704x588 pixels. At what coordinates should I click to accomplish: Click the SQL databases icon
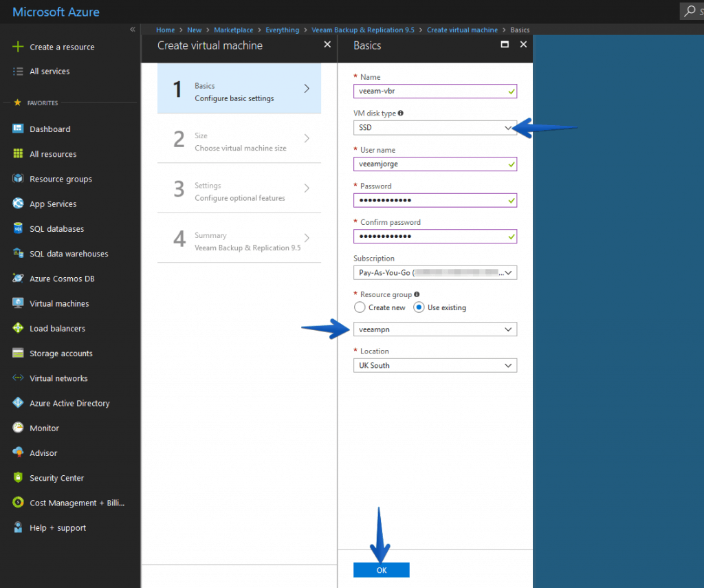coord(18,228)
